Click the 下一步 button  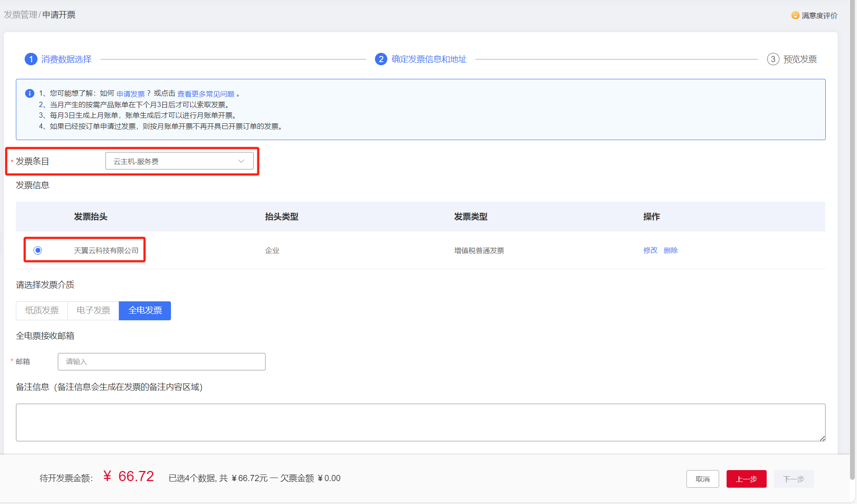click(x=793, y=479)
